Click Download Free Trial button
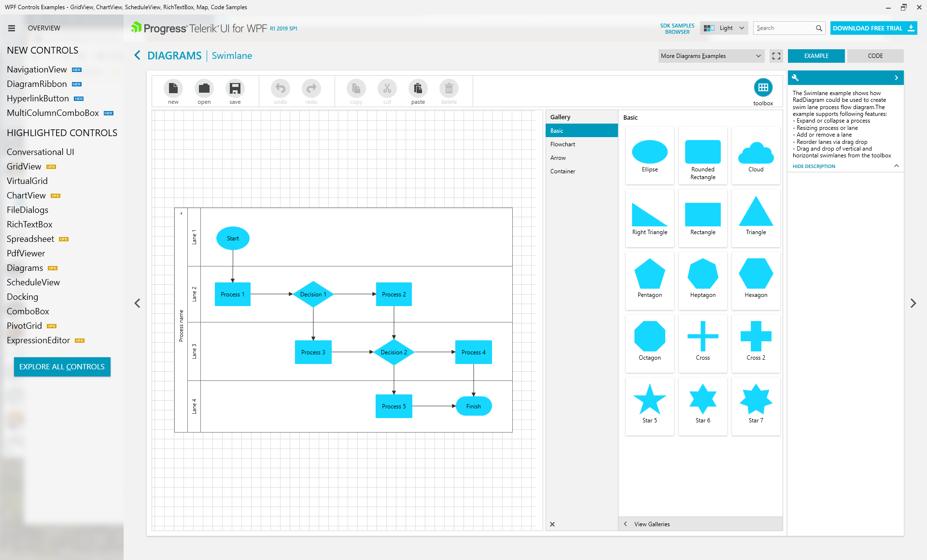The height and width of the screenshot is (560, 927). pyautogui.click(x=873, y=28)
